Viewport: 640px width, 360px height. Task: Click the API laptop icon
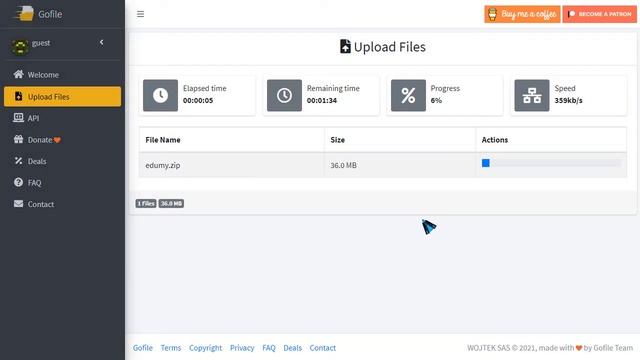pos(18,118)
